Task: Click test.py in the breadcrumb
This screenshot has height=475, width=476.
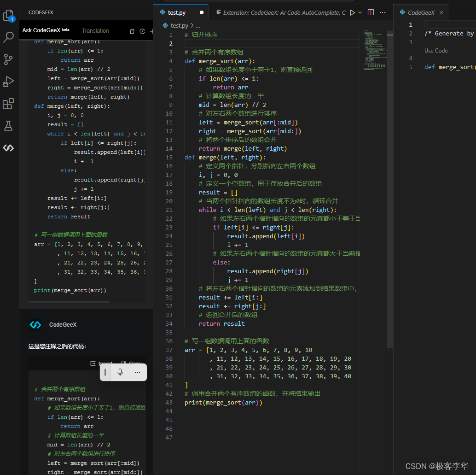Action: click(x=180, y=25)
